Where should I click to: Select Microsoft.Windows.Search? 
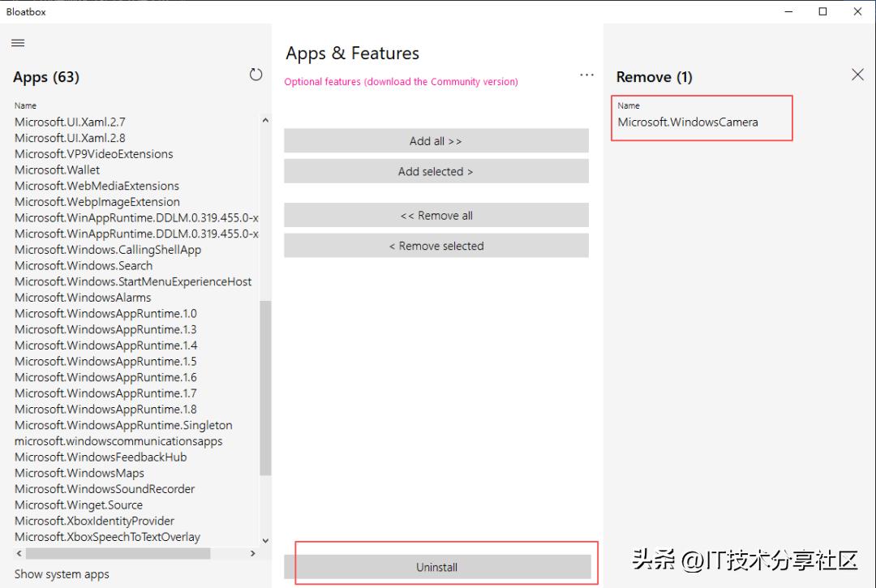pos(84,266)
